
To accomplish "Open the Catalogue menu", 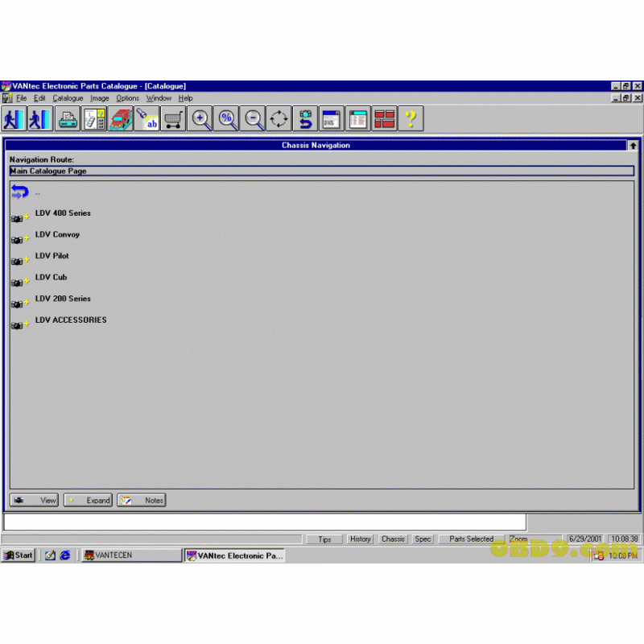I will (x=68, y=98).
